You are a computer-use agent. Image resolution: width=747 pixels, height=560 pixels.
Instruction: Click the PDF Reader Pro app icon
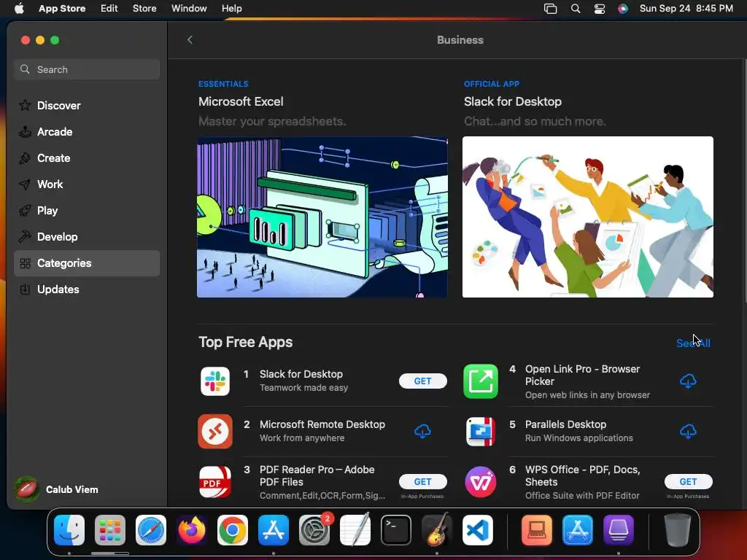point(215,482)
